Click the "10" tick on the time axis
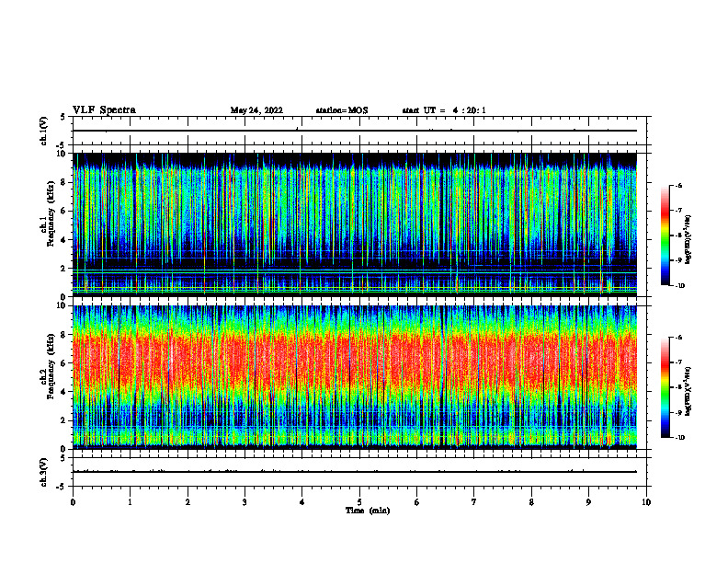This screenshot has width=728, height=563. click(x=646, y=502)
